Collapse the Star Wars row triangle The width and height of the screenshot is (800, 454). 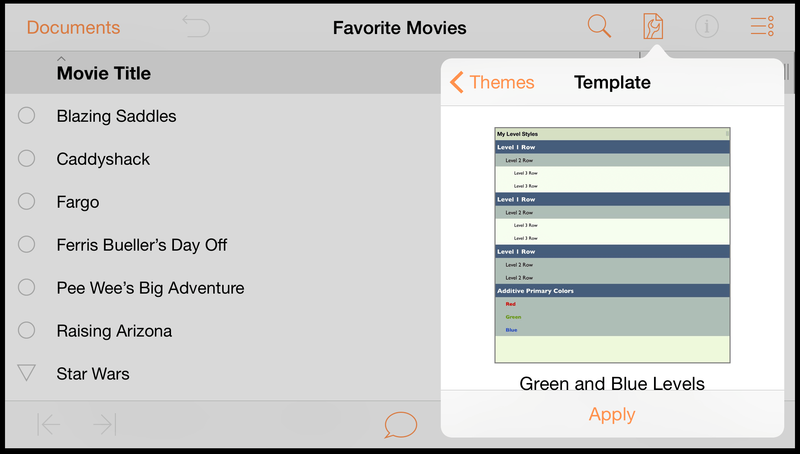point(27,373)
